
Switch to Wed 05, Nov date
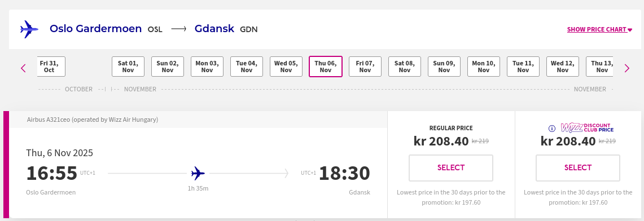pos(286,67)
